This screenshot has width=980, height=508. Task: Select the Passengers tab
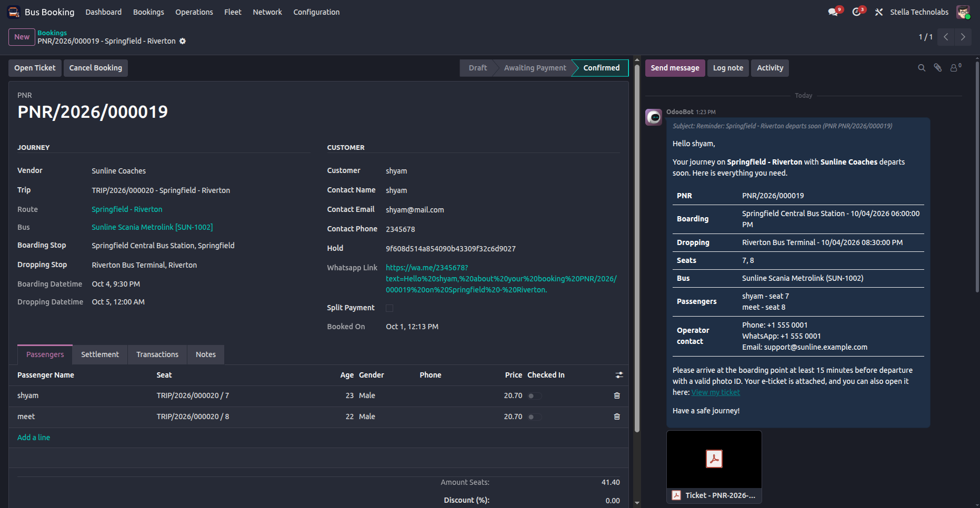coord(45,354)
